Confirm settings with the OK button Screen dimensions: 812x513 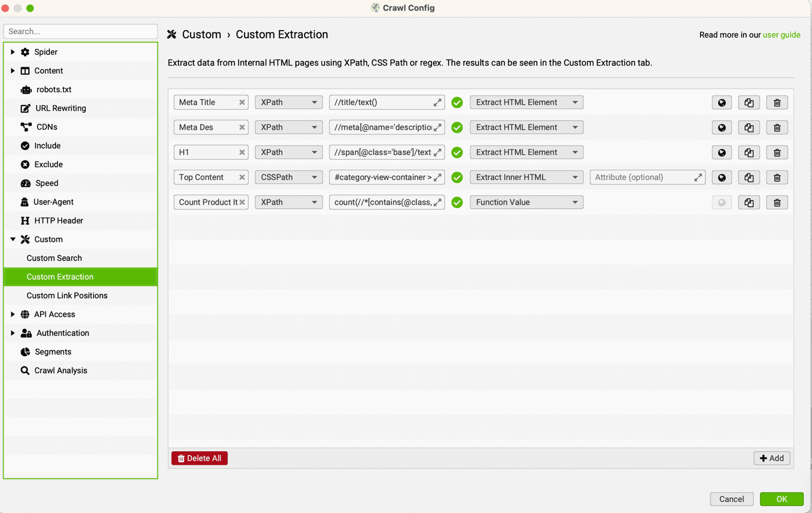click(x=781, y=499)
